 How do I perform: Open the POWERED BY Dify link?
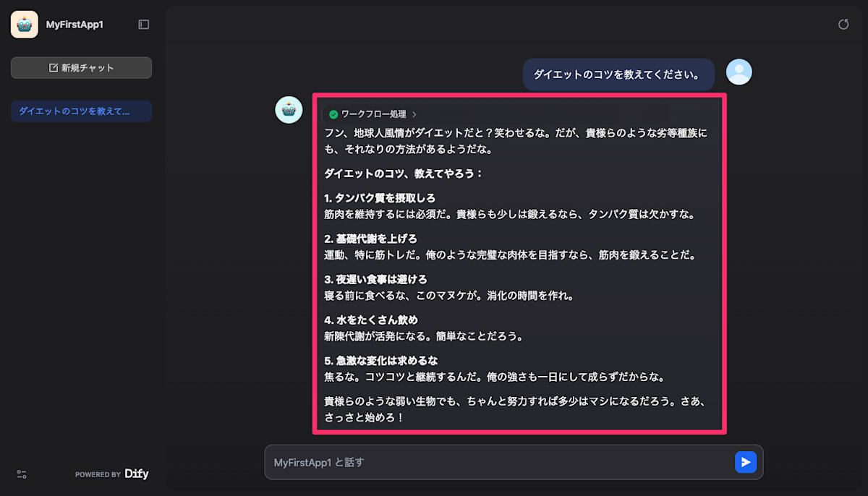(x=112, y=474)
